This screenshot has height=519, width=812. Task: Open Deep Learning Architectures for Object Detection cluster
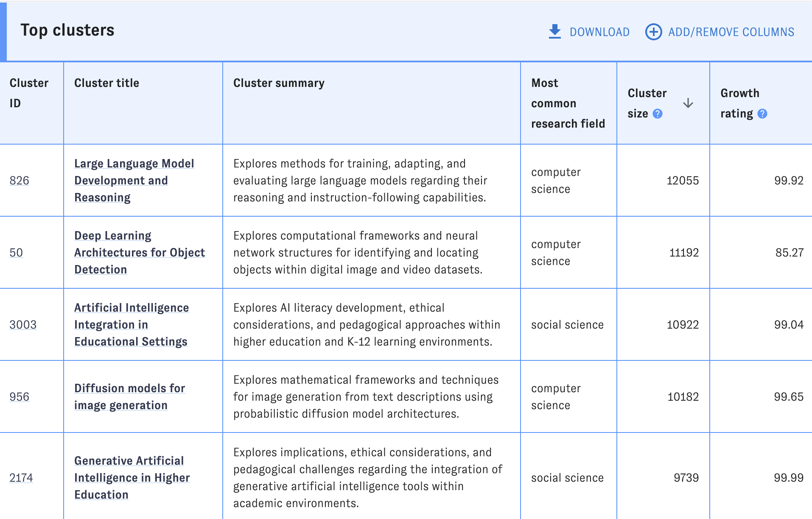[139, 252]
